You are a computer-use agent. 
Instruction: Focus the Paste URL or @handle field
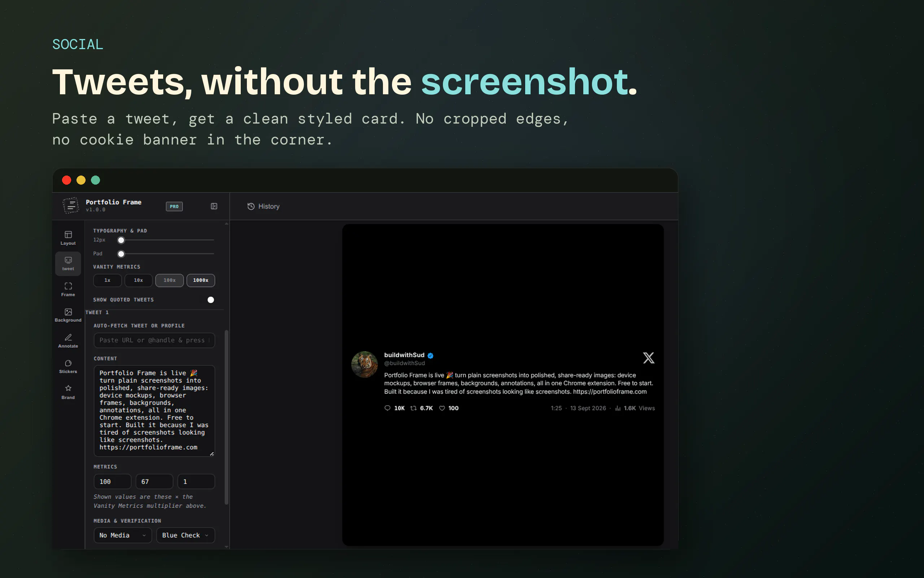154,340
